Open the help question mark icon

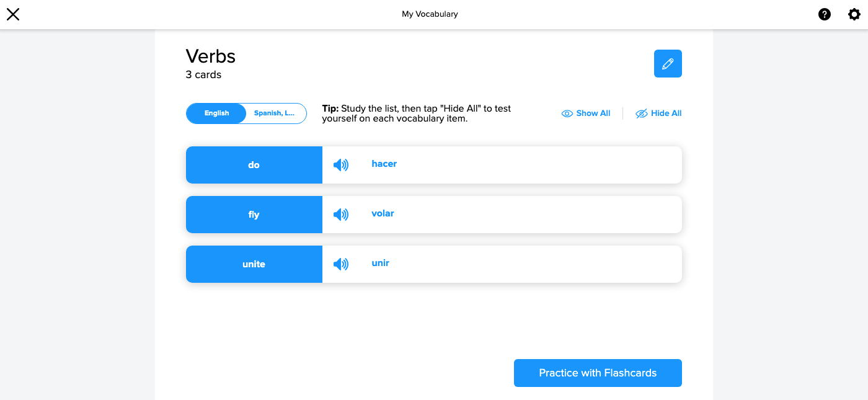(x=825, y=14)
